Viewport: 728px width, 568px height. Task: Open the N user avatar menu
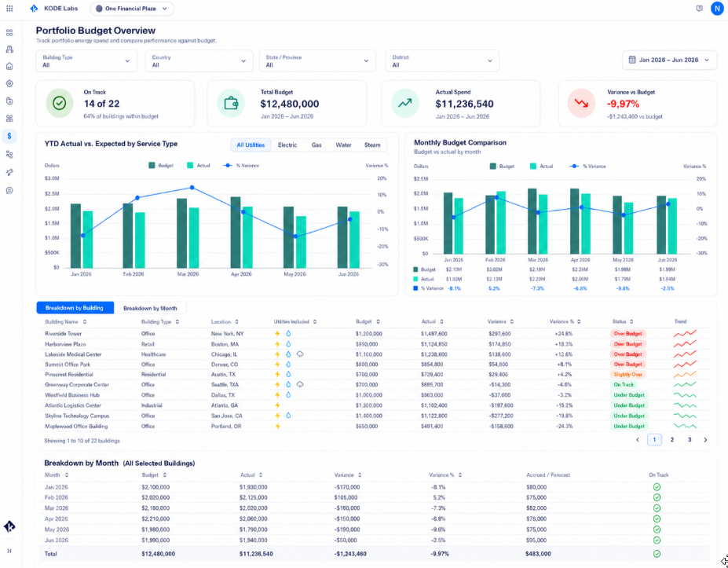pyautogui.click(x=717, y=9)
